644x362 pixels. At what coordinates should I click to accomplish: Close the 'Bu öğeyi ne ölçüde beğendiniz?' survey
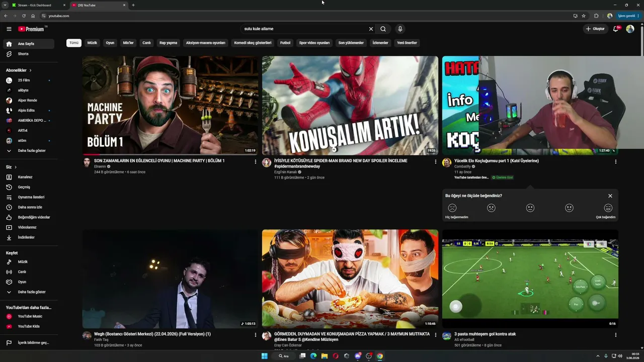(x=610, y=196)
